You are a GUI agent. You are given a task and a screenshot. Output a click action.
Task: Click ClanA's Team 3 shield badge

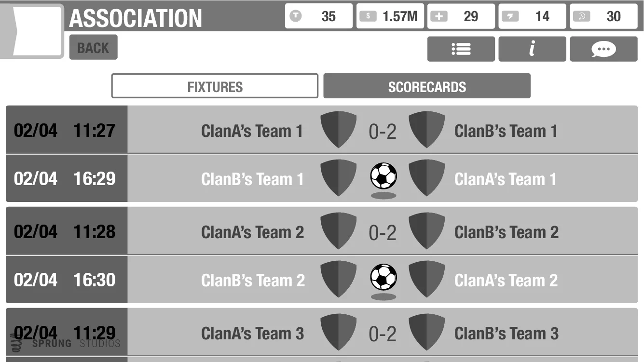coord(339,332)
